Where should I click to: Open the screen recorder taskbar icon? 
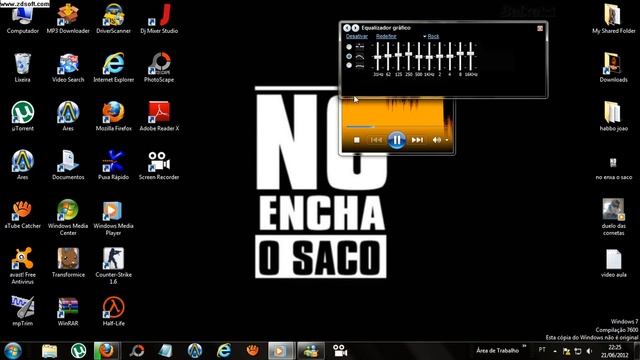(340, 351)
